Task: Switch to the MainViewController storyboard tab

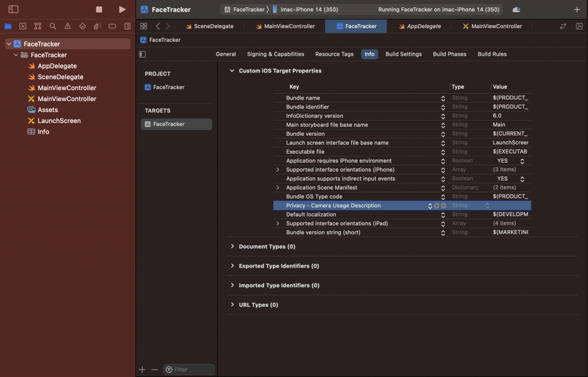Action: [492, 26]
